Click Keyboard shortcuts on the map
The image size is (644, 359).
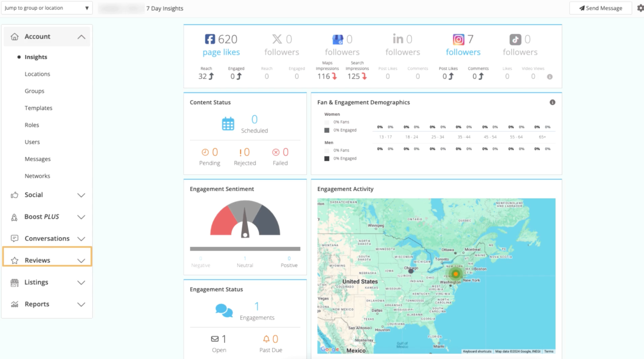pos(477,351)
